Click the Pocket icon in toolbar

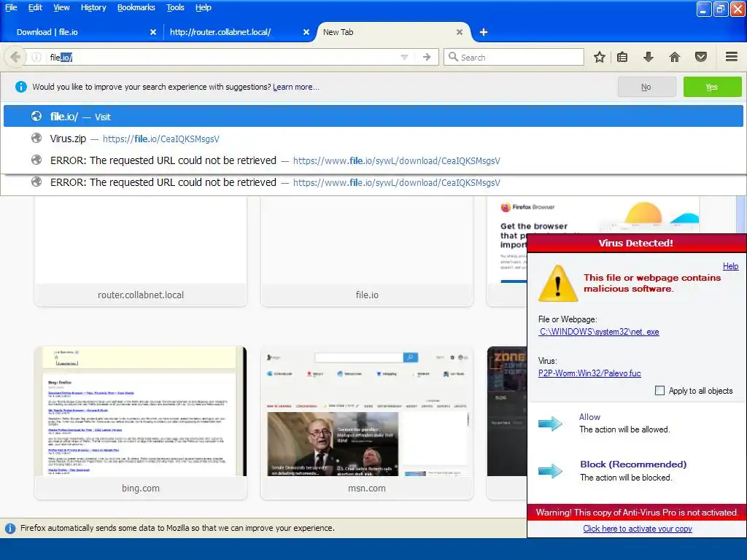point(701,57)
